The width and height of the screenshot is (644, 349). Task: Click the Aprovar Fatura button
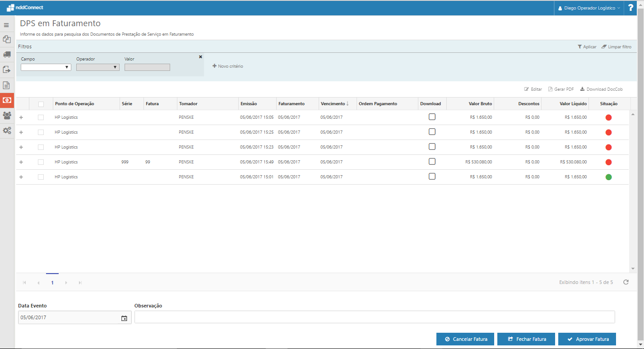[587, 339]
